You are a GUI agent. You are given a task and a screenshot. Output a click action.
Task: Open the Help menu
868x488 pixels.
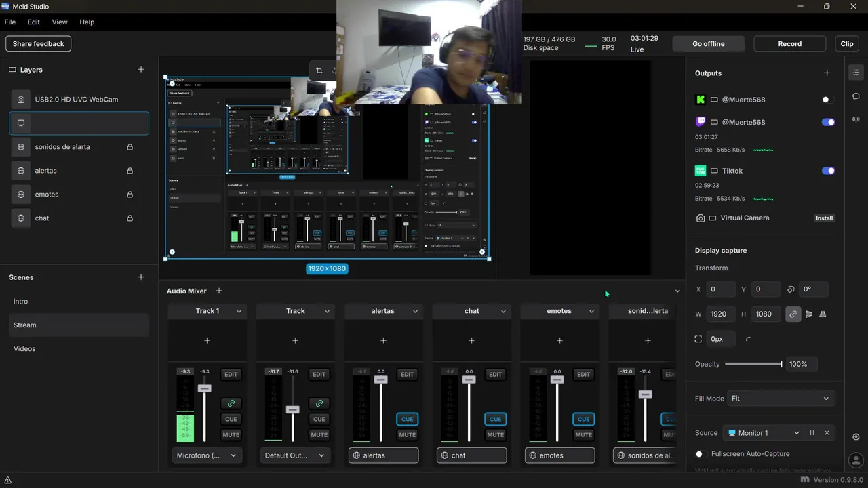[x=87, y=22]
